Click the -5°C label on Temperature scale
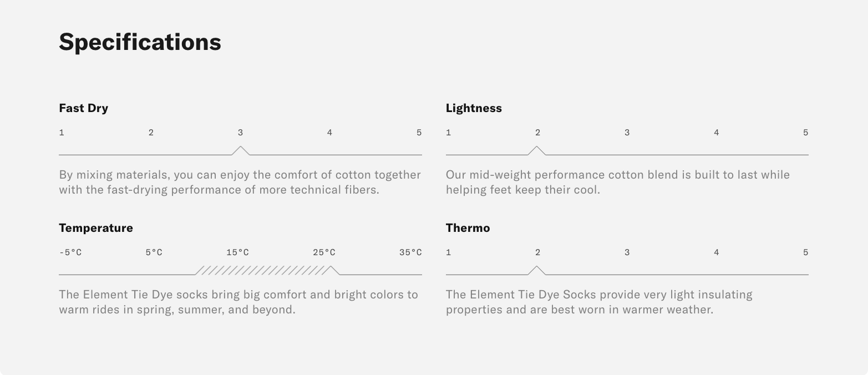This screenshot has width=868, height=375. coord(70,252)
